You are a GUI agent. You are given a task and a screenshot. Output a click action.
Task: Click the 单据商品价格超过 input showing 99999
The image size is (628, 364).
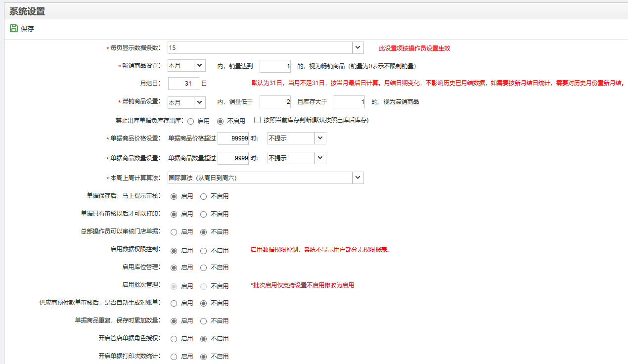[233, 138]
